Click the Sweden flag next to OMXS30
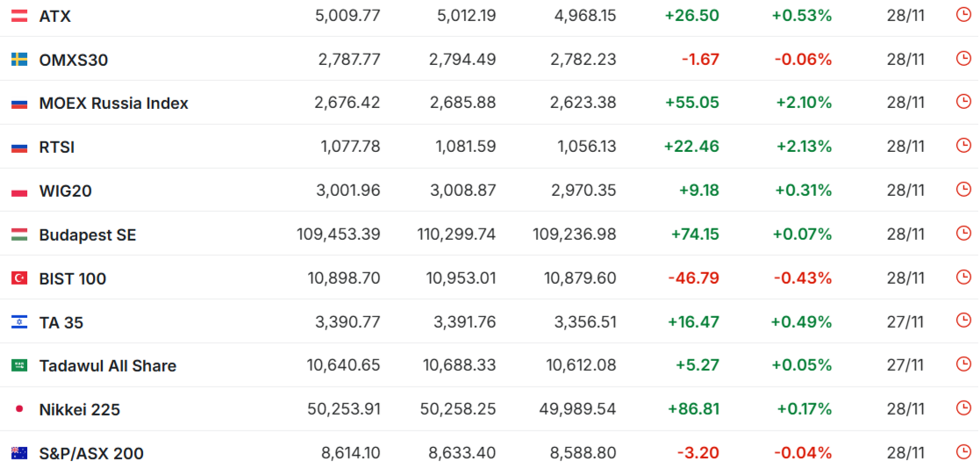 click(19, 60)
